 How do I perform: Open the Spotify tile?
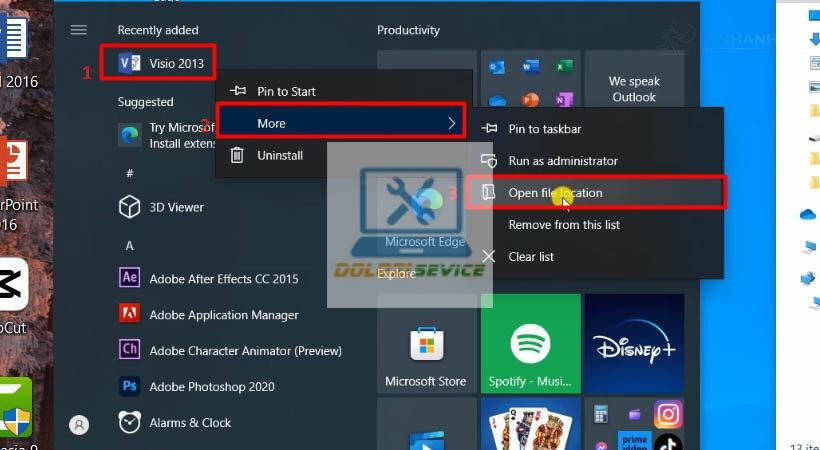click(x=530, y=344)
